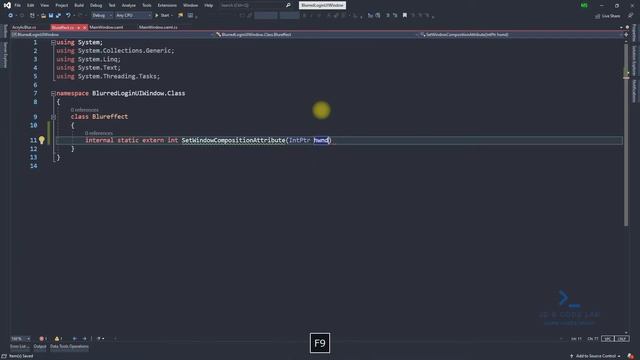Open the Edit menu
This screenshot has height=360, width=640.
[31, 5]
